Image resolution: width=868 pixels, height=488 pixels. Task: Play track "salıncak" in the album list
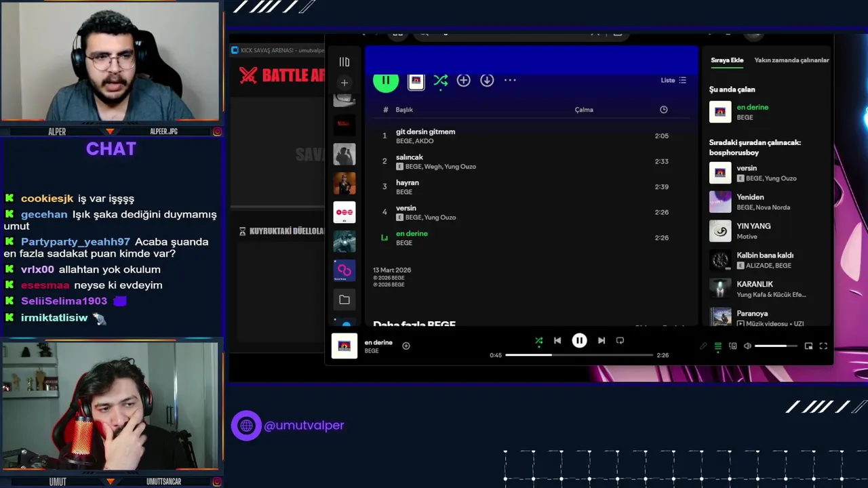pos(532,161)
